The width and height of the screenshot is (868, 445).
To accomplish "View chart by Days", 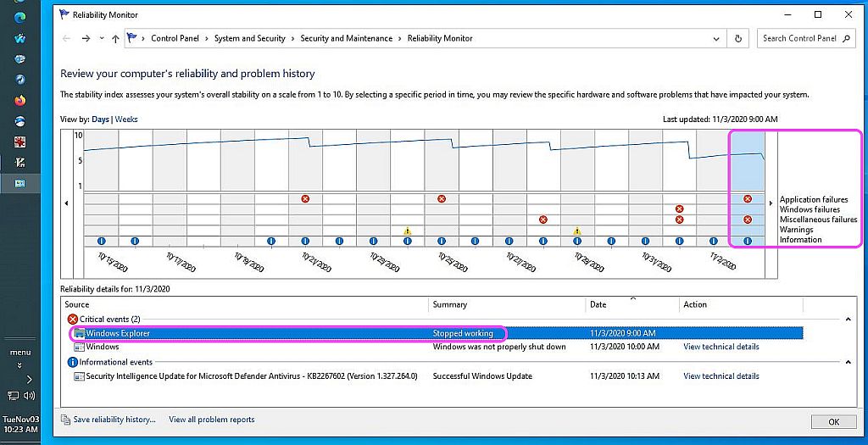I will [100, 119].
